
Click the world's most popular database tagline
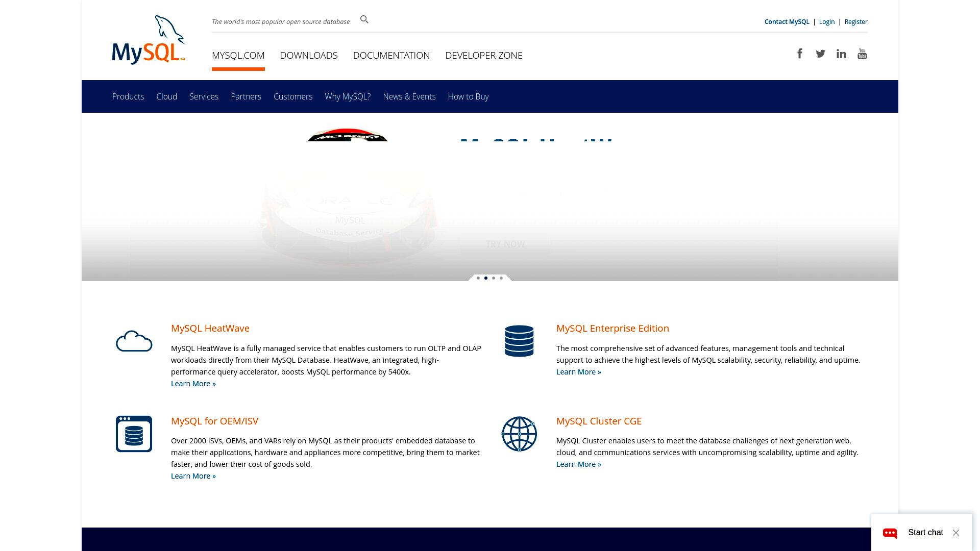coord(281,21)
